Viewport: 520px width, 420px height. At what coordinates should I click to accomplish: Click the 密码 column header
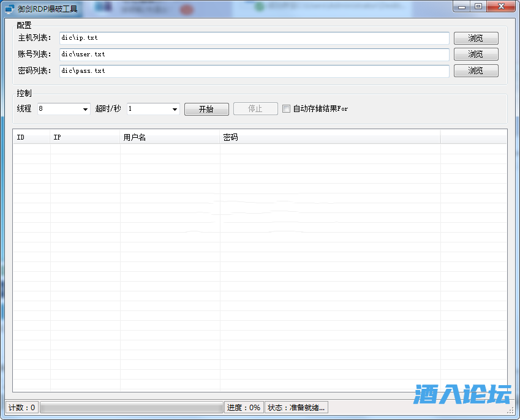coord(330,137)
